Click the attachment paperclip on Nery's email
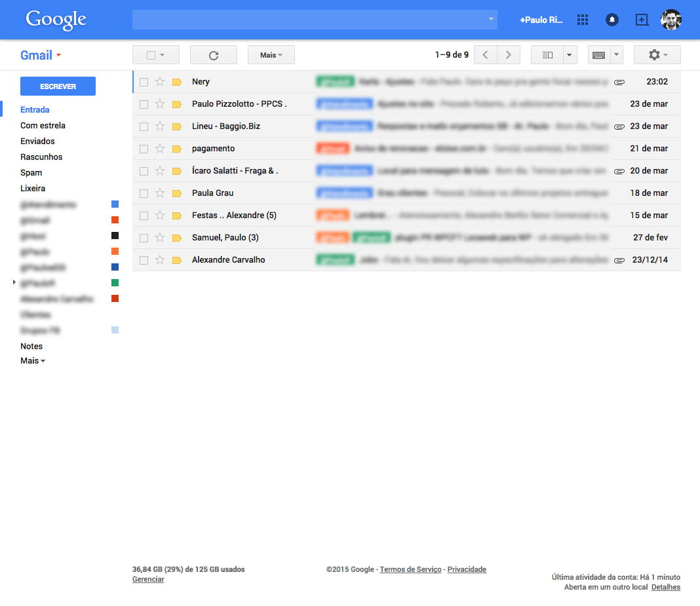This screenshot has height=606, width=700. point(619,82)
